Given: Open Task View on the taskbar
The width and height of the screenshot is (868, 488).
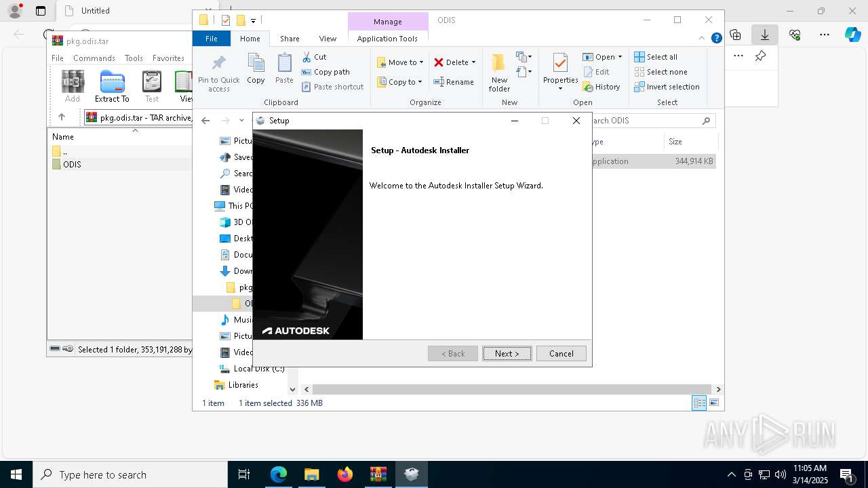Looking at the screenshot, I should click(x=244, y=474).
